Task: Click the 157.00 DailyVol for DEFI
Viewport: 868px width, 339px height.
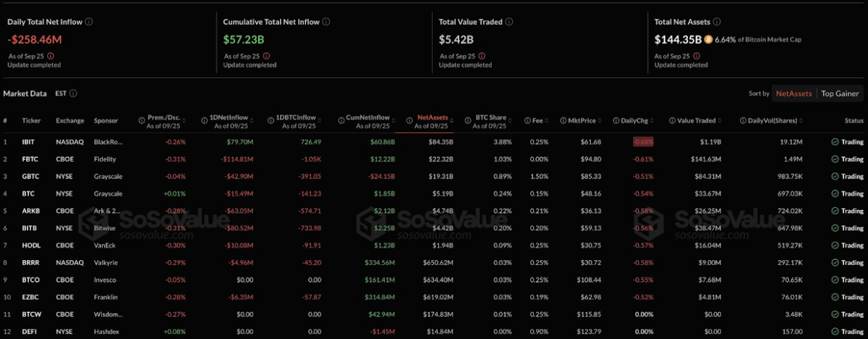Action: pyautogui.click(x=793, y=332)
